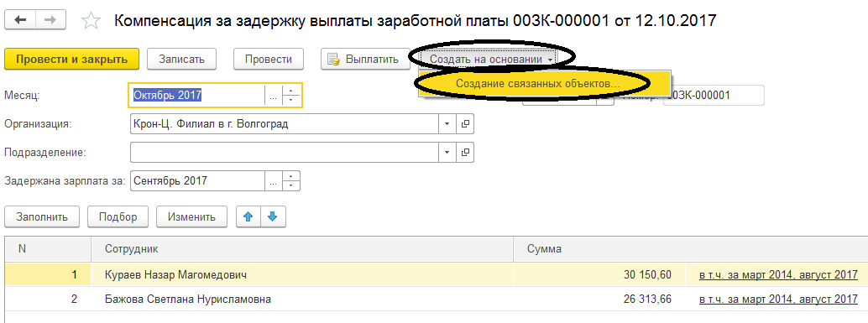
Task: Click Выплатить button with coins icon
Action: (365, 60)
